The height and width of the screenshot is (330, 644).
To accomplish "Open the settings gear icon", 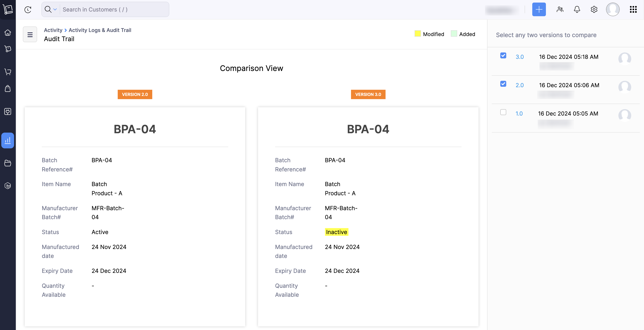I will pos(594,10).
